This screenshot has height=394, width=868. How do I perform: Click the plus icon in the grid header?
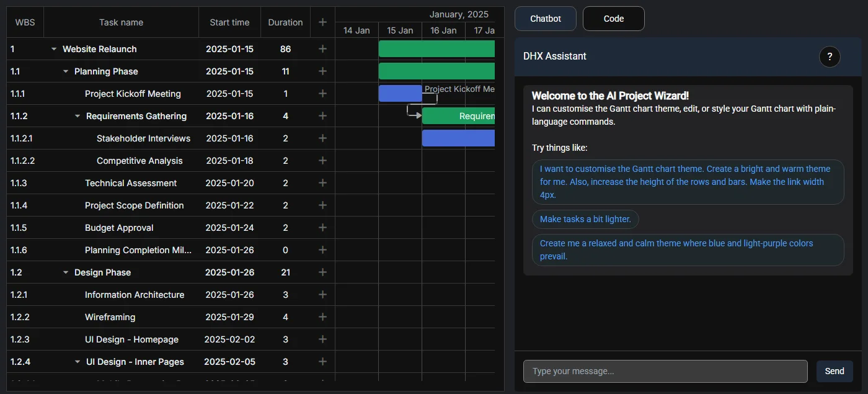tap(322, 22)
